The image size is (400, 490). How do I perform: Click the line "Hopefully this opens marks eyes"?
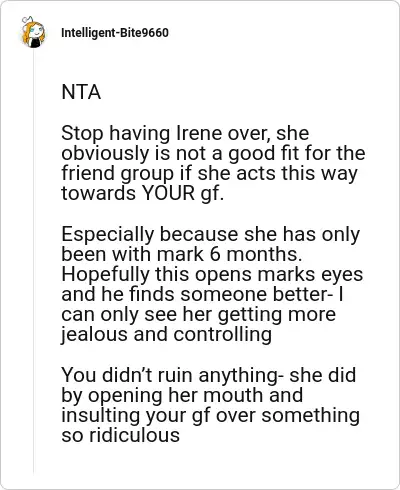pyautogui.click(x=212, y=274)
